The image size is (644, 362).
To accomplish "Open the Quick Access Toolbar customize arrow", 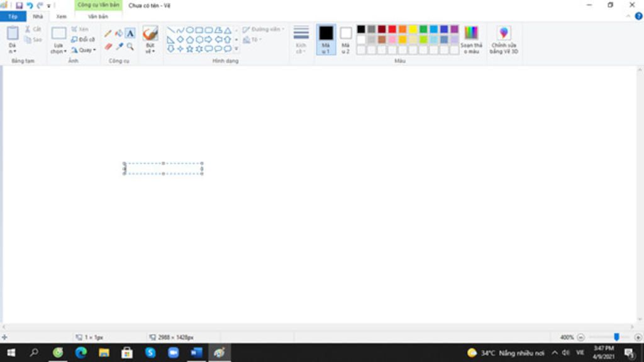I will coord(48,6).
